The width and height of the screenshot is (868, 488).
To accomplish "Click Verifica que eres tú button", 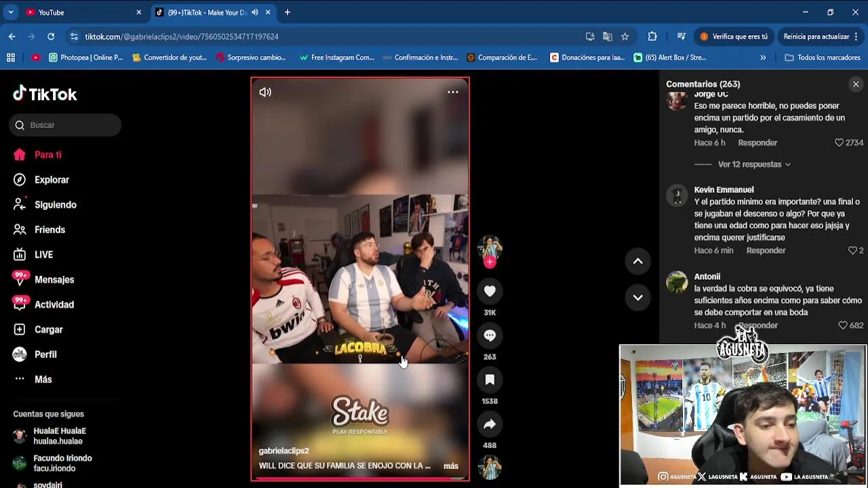I will (x=734, y=37).
